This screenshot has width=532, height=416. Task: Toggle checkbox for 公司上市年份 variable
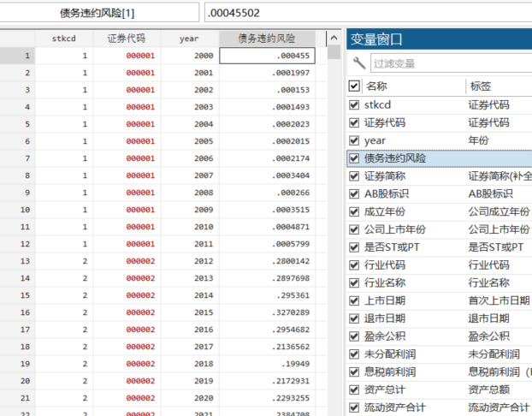[354, 229]
